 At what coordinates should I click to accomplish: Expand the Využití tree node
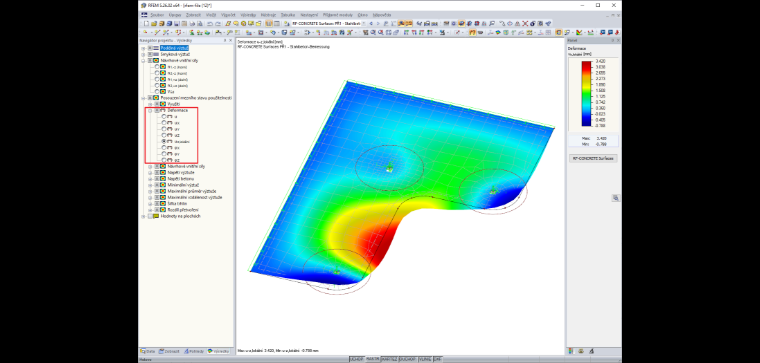coord(150,104)
